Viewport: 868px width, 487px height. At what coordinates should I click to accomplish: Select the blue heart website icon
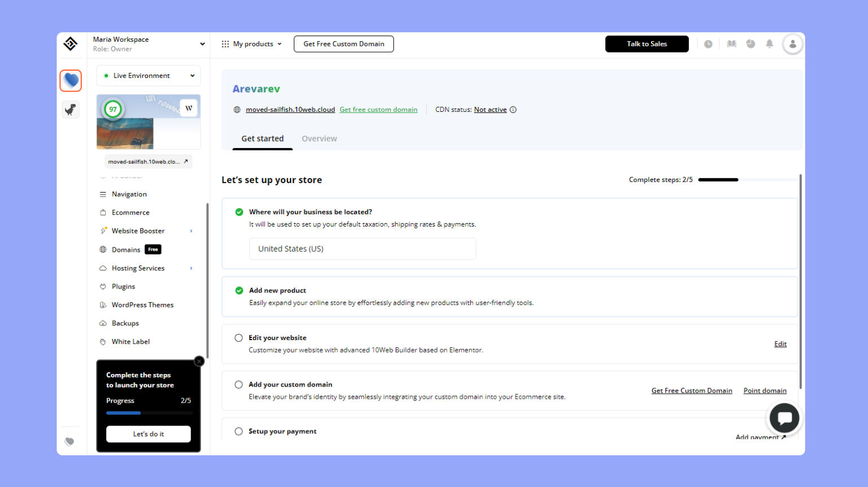click(71, 80)
